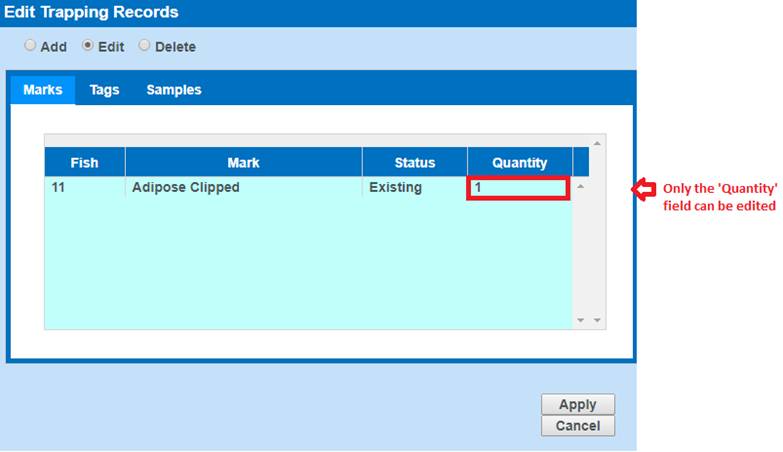The image size is (783, 452).
Task: Open the Tags tab
Action: coord(104,90)
